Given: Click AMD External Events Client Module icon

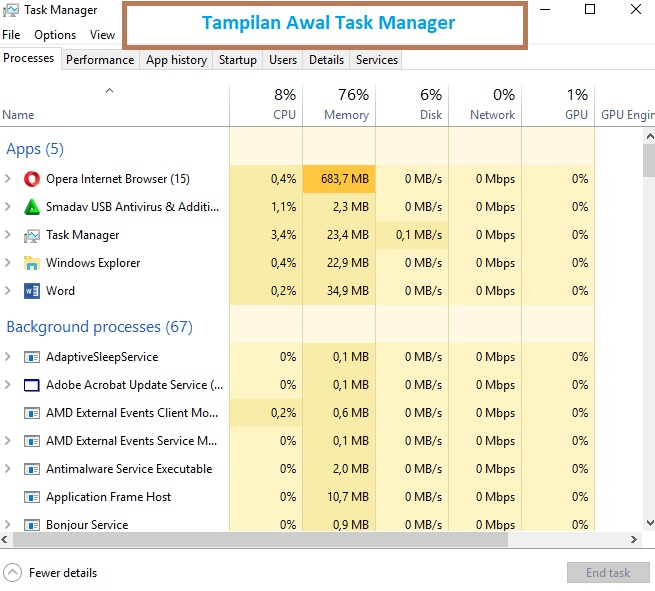Looking at the screenshot, I should coord(32,413).
